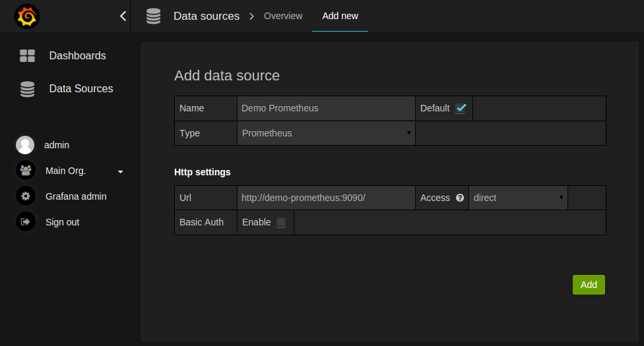
Task: Click the Url field with demo-prometheus address
Action: [x=326, y=198]
